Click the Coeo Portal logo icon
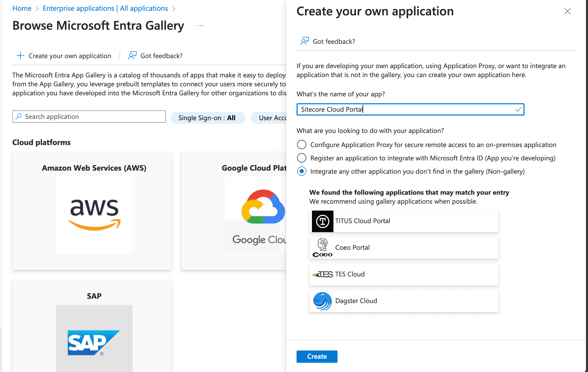Screen dimensions: 588x372 (x=322, y=248)
